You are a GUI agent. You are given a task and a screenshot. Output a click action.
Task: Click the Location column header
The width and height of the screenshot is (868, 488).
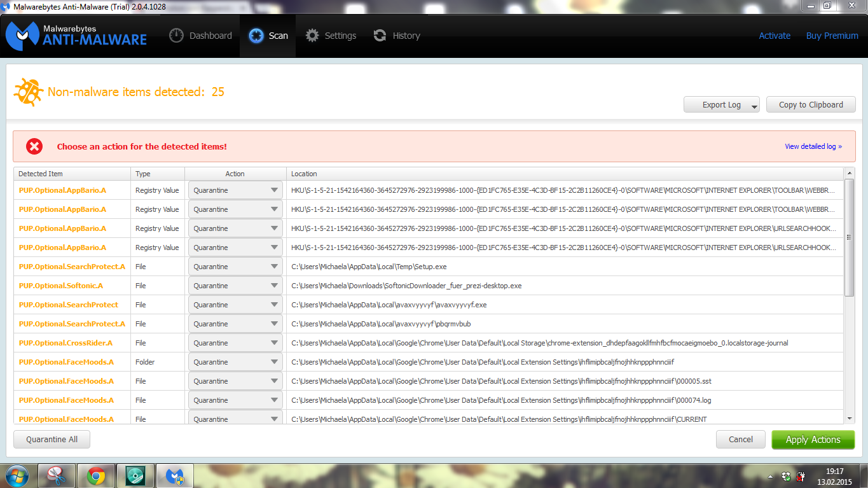click(x=565, y=174)
